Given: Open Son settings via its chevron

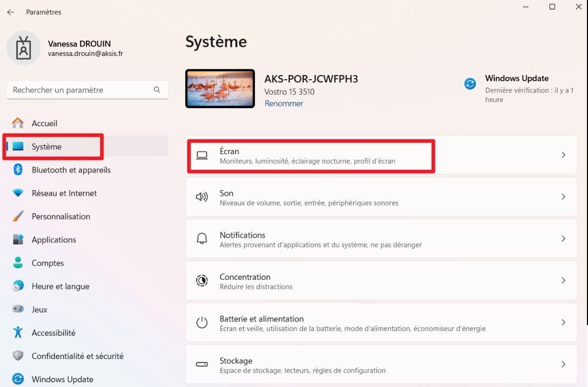Looking at the screenshot, I should (x=563, y=197).
